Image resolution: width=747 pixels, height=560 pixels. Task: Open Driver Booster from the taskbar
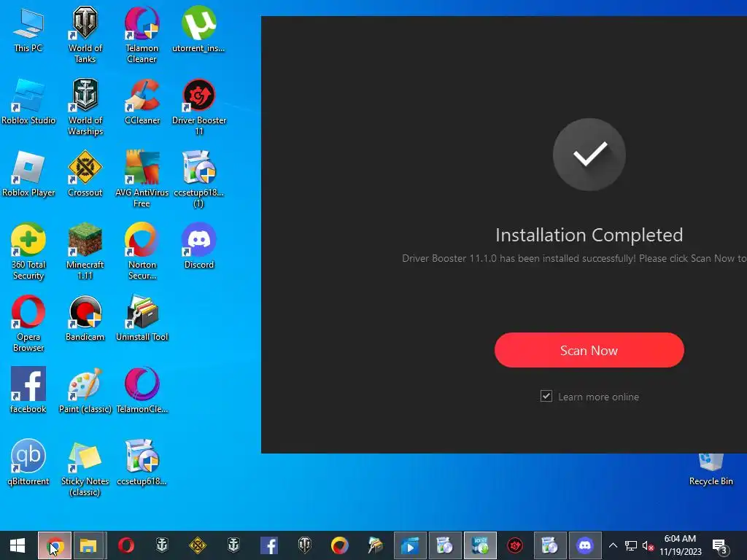point(515,545)
